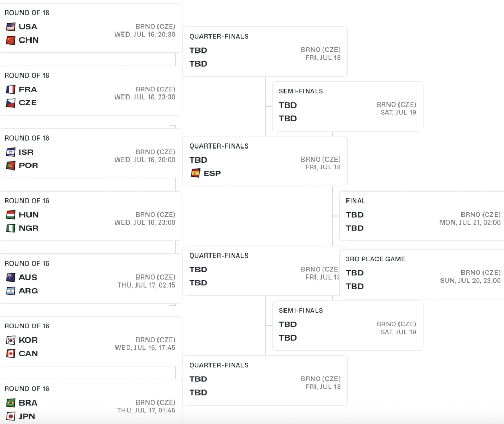504x424 pixels.
Task: Open the 3rd Place Game card
Action: [x=422, y=274]
